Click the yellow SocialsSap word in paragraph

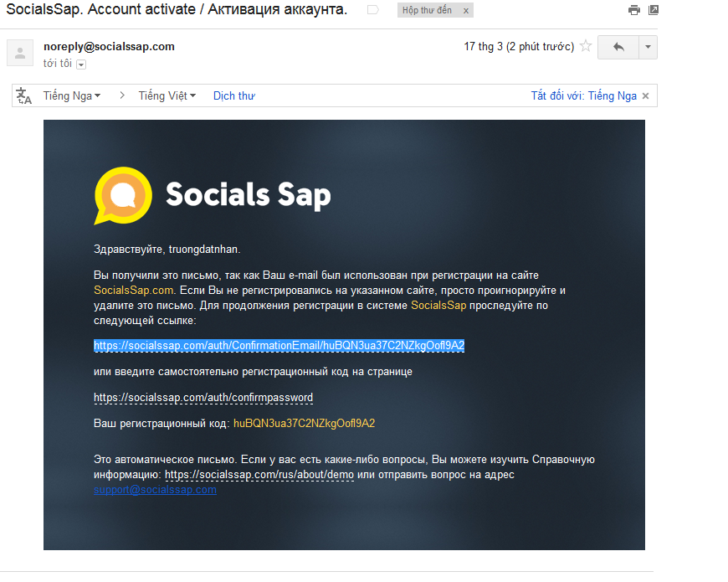[x=438, y=305]
